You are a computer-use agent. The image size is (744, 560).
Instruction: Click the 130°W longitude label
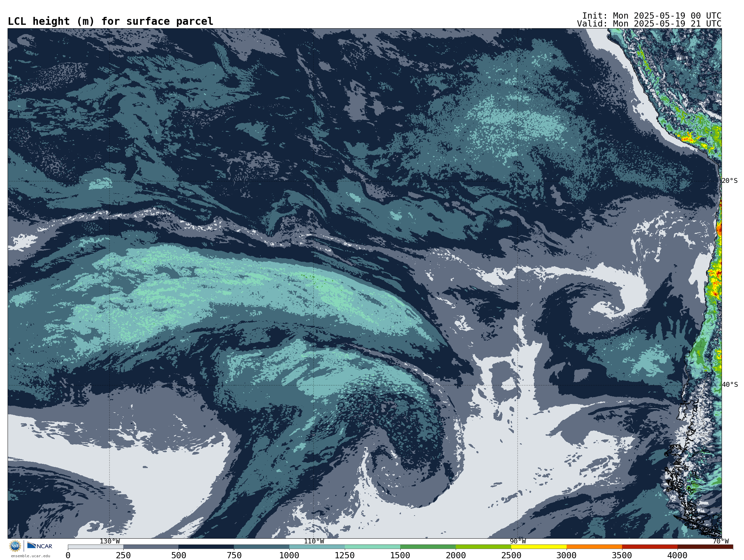(x=110, y=541)
